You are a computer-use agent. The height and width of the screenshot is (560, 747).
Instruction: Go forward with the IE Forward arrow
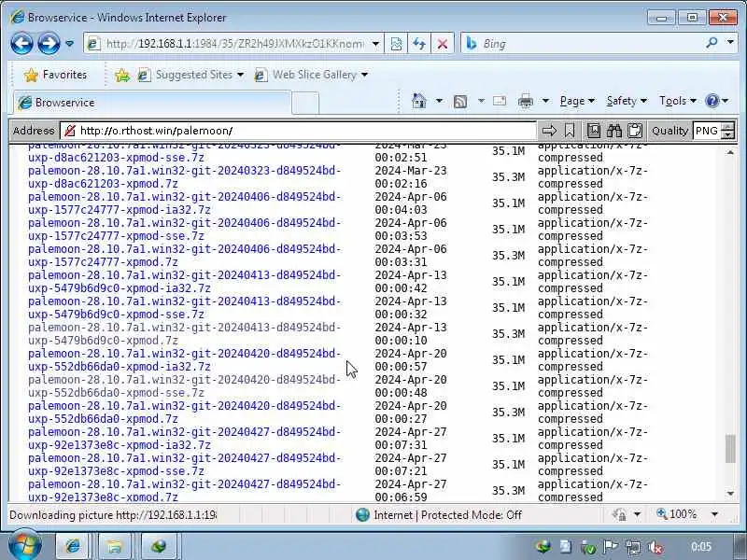click(x=49, y=44)
